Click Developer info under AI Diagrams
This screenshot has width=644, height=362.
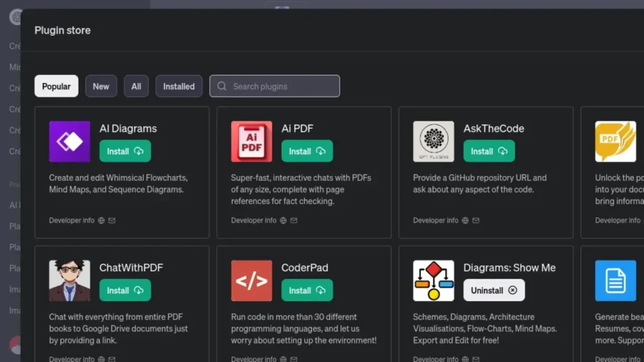(x=72, y=221)
